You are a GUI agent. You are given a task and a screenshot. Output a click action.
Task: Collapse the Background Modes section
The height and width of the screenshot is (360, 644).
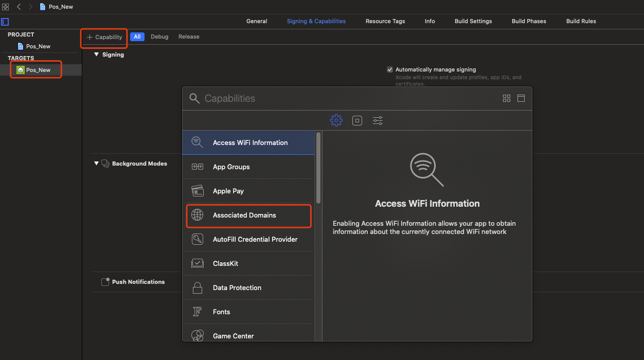coord(96,164)
